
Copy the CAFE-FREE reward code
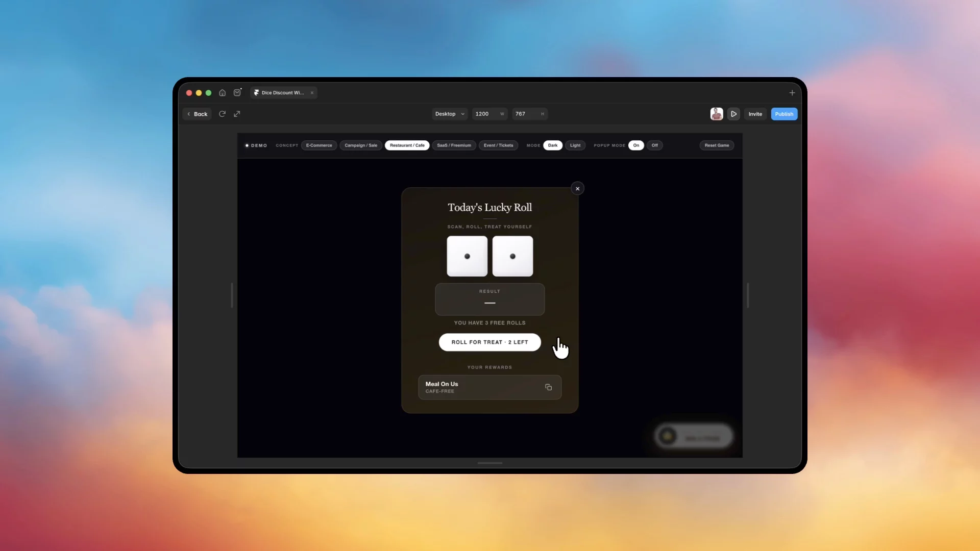coord(548,387)
